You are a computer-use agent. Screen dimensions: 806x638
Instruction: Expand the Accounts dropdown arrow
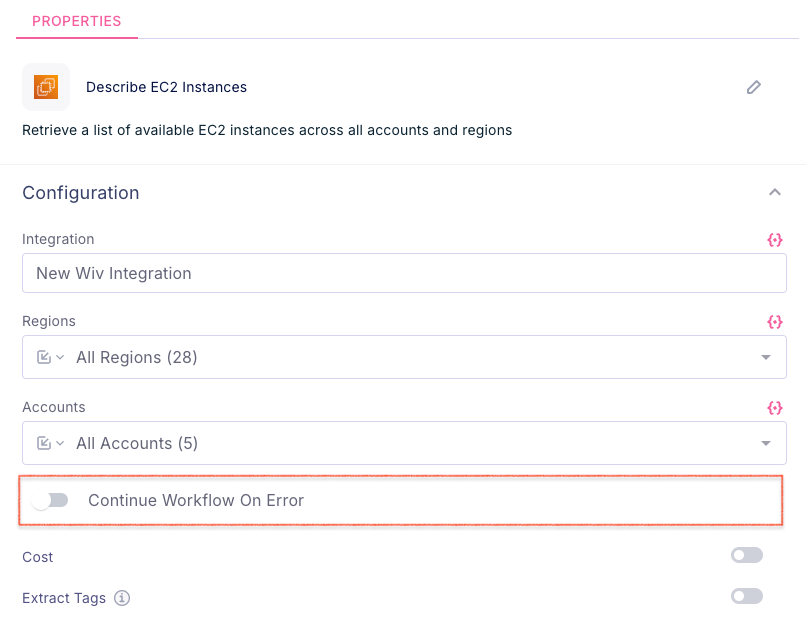click(766, 443)
